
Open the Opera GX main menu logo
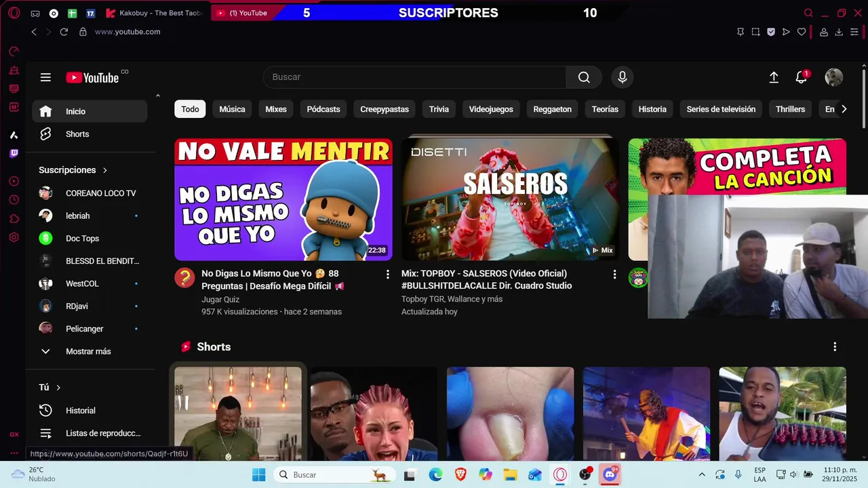[14, 13]
